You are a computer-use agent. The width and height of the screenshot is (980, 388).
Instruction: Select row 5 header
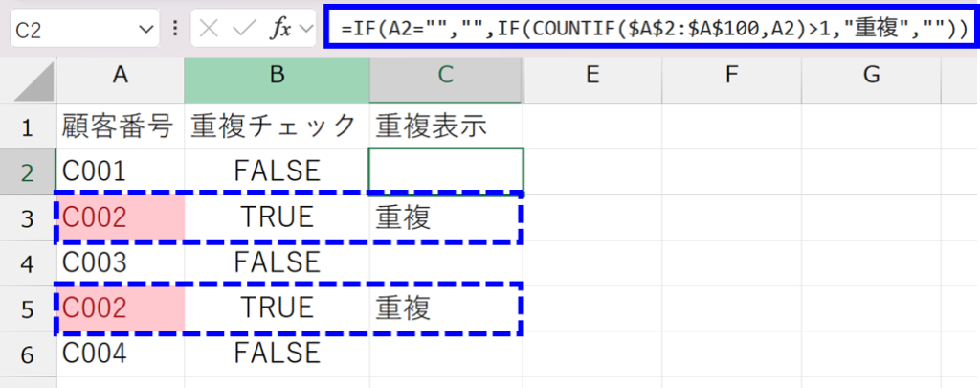(x=28, y=308)
